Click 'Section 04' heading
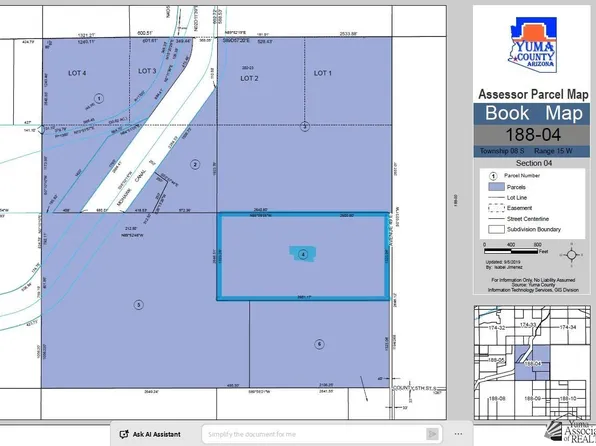Screen dimensions: 596x446 pyautogui.click(x=534, y=163)
